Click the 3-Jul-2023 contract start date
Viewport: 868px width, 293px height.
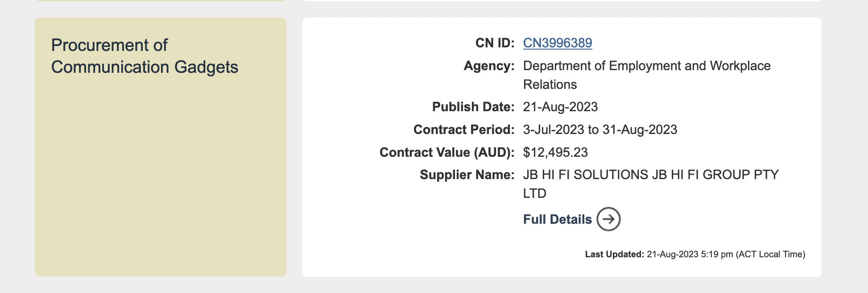coord(554,130)
